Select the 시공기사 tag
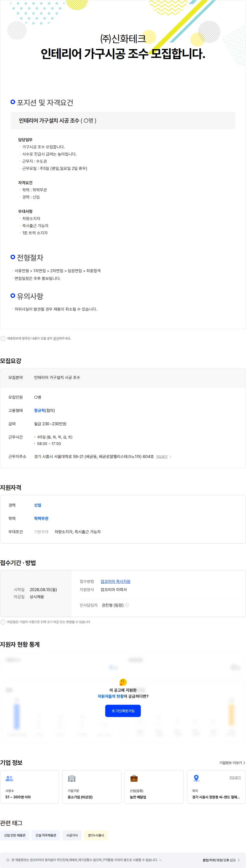 point(72,835)
